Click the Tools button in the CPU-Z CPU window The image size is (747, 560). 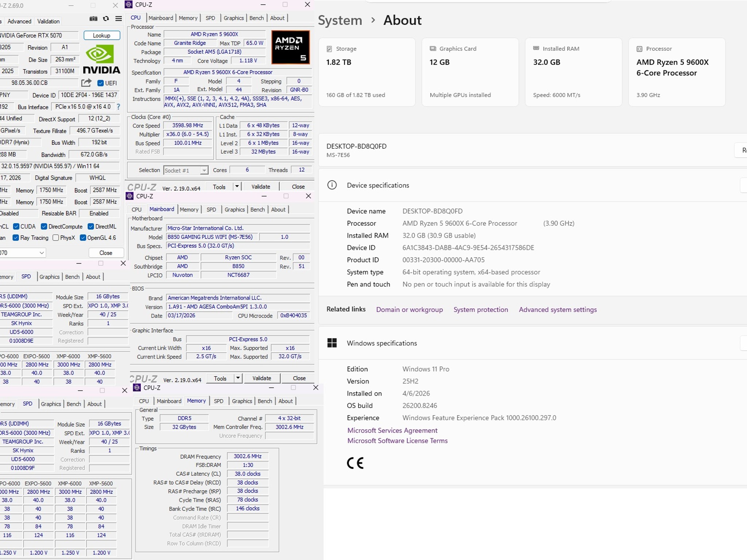(219, 187)
